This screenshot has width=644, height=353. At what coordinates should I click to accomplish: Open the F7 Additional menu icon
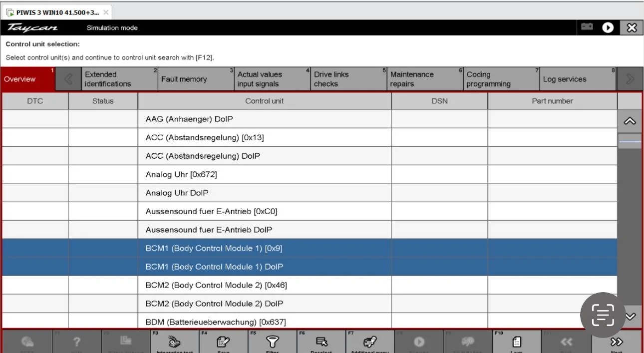point(370,342)
